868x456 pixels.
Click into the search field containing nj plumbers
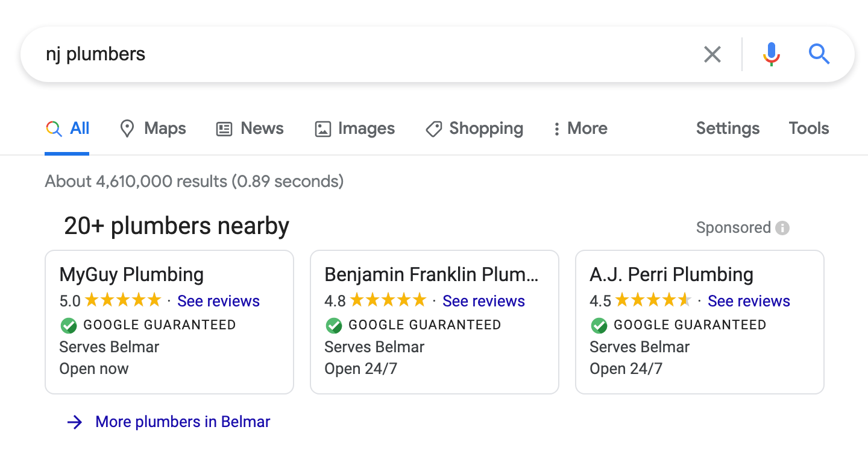[362, 54]
